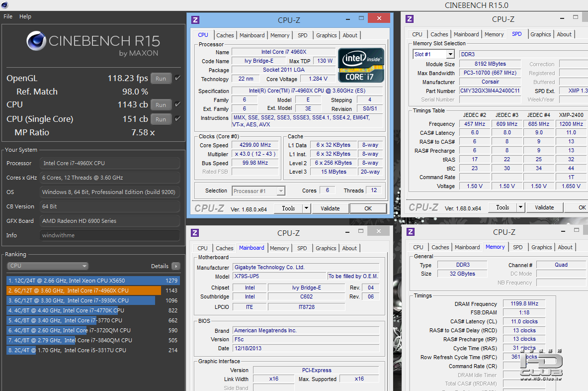Run the CPU (Single Core) benchmark
Screen dimensions: 588x391
pyautogui.click(x=161, y=119)
